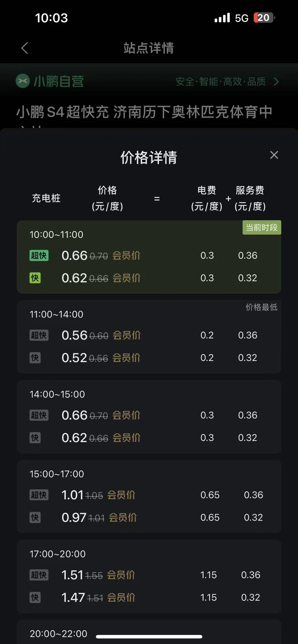Tap the battery indicator in status bar
This screenshot has height=644, width=298.
(264, 18)
